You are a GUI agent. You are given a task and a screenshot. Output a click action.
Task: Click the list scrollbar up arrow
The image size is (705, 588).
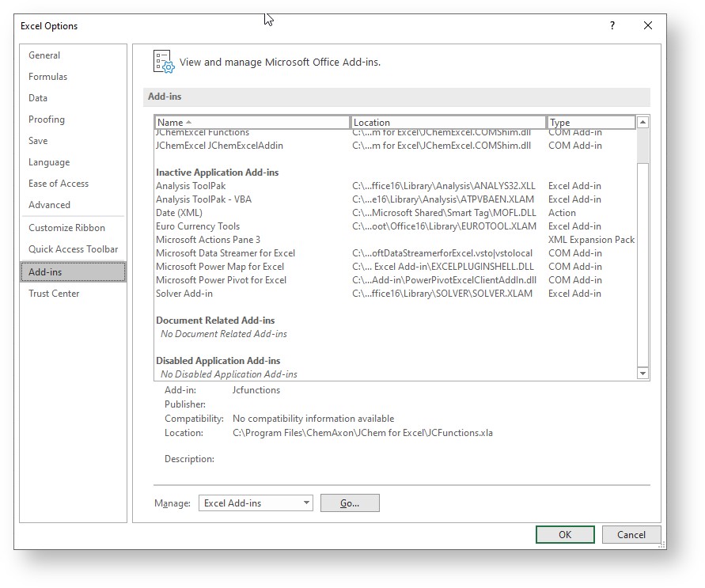(642, 123)
